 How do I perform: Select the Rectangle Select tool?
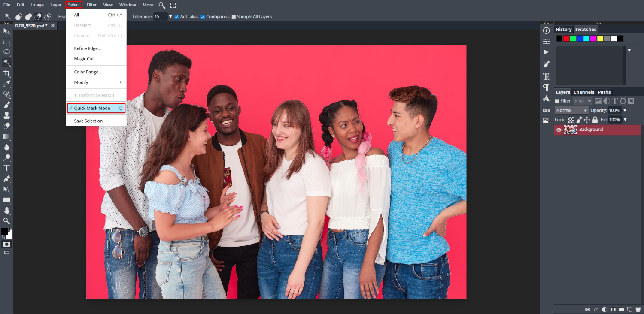7,42
